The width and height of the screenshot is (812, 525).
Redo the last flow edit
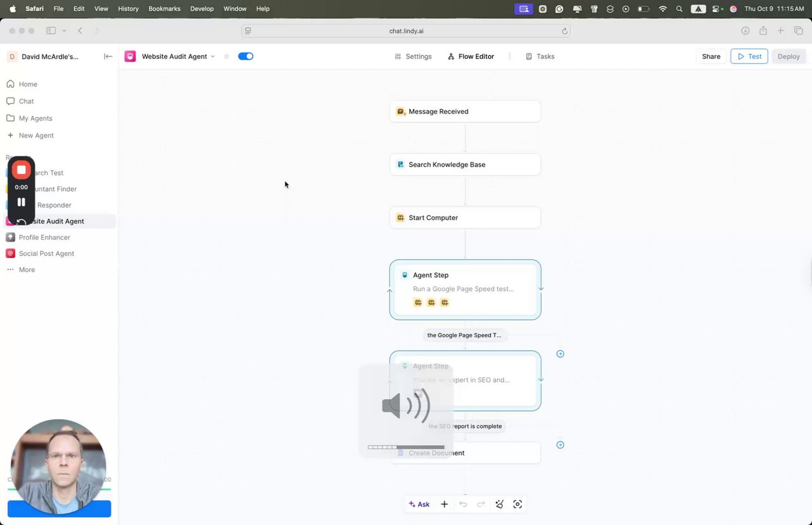pos(481,504)
